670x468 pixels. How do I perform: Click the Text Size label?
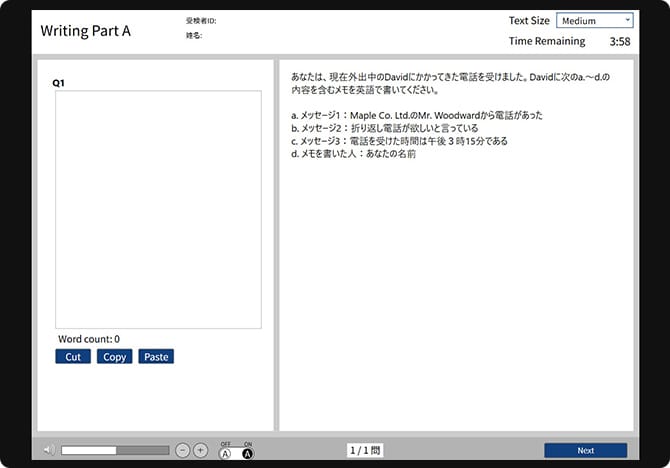click(x=529, y=21)
